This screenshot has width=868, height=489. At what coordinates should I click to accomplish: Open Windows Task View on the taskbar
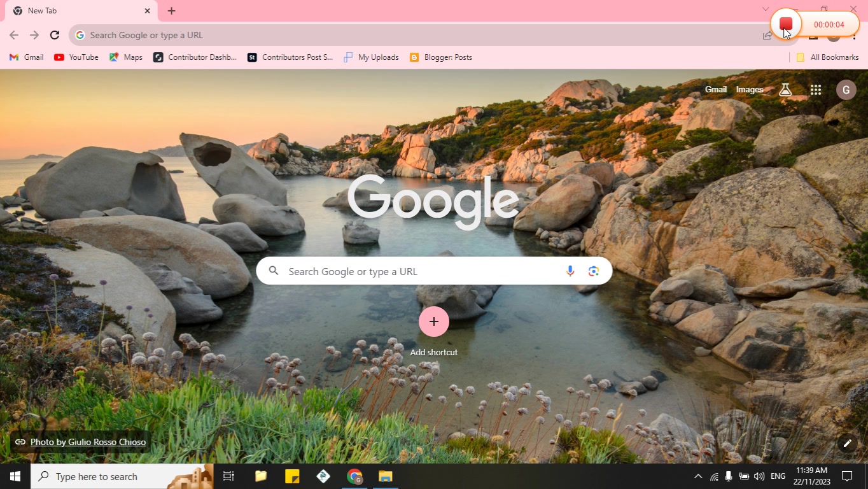tap(228, 476)
